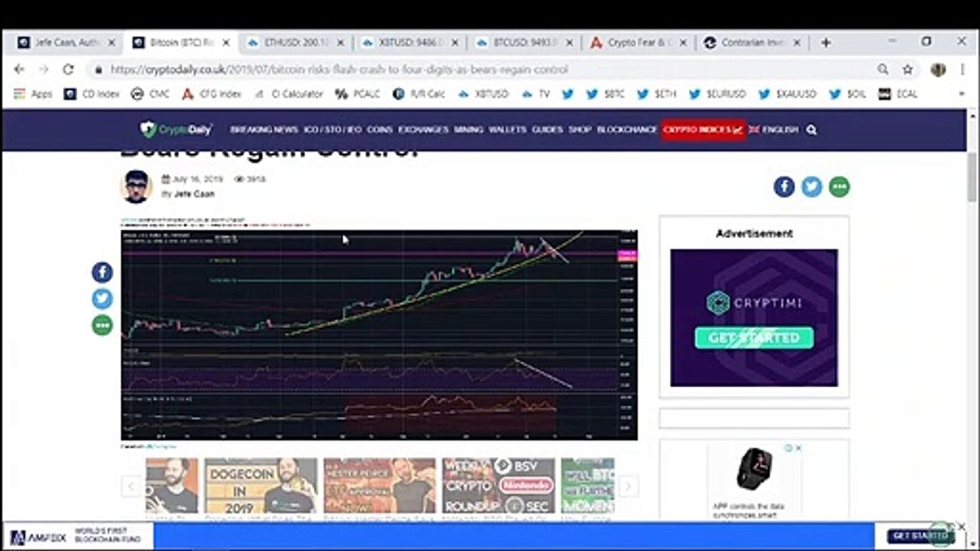Click the zoom magnifier icon in the address bar
980x551 pixels.
coord(883,70)
